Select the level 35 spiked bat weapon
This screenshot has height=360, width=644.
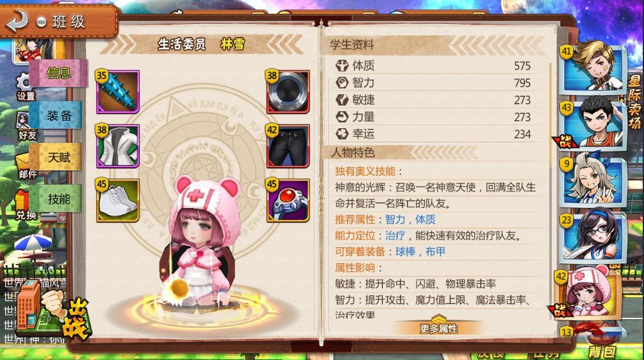tap(118, 92)
